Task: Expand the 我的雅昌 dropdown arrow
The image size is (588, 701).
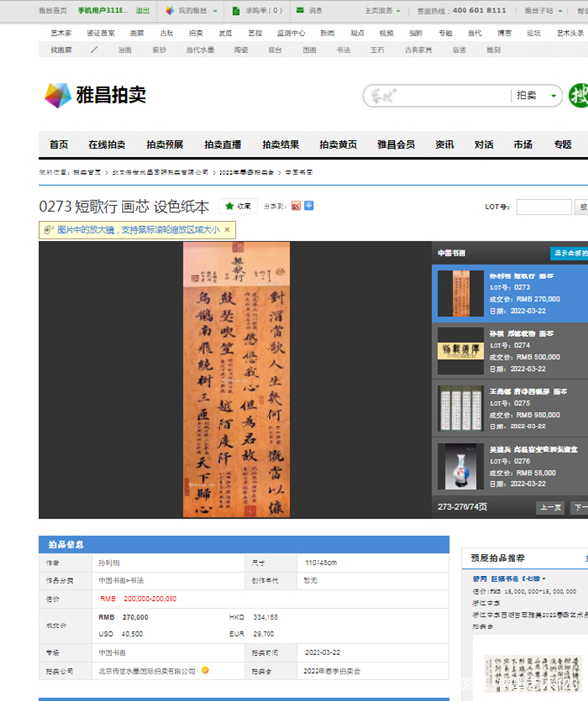Action: tap(215, 11)
